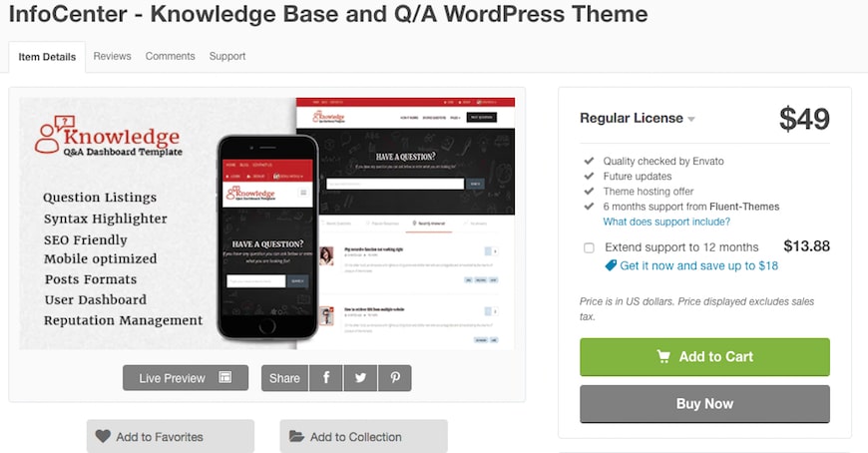This screenshot has width=868, height=453.
Task: Share on Facebook icon
Action: pos(326,378)
